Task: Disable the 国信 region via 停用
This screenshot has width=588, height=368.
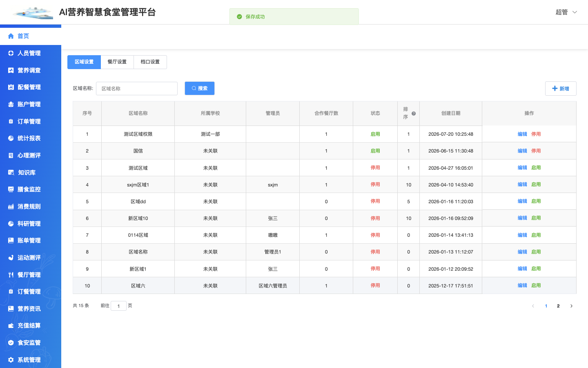Action: 536,151
